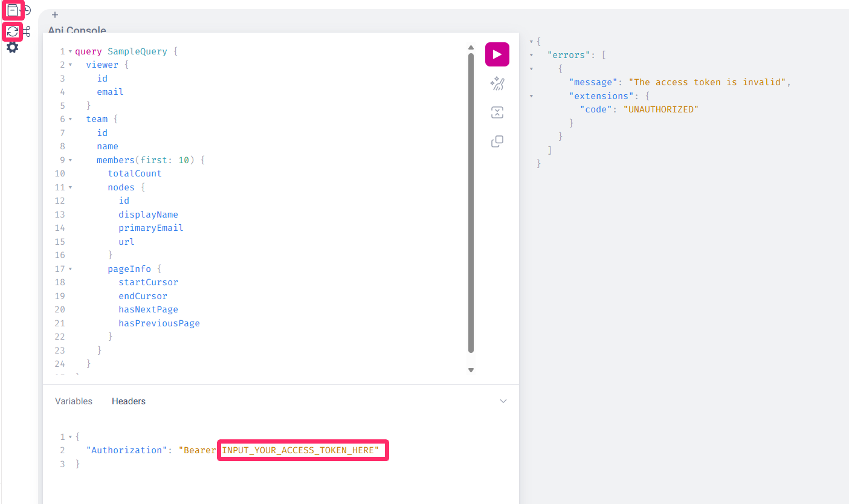Click the "Authorization" header key

[x=127, y=450]
